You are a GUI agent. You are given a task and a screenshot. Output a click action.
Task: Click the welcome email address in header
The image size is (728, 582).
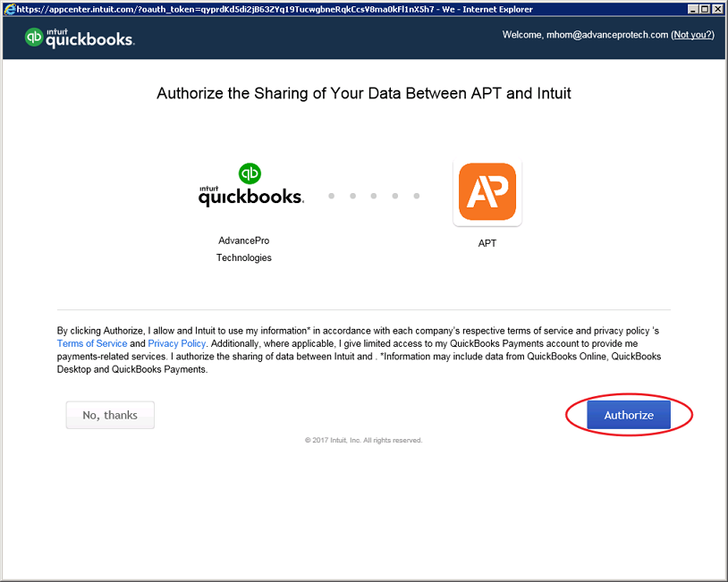click(x=607, y=35)
